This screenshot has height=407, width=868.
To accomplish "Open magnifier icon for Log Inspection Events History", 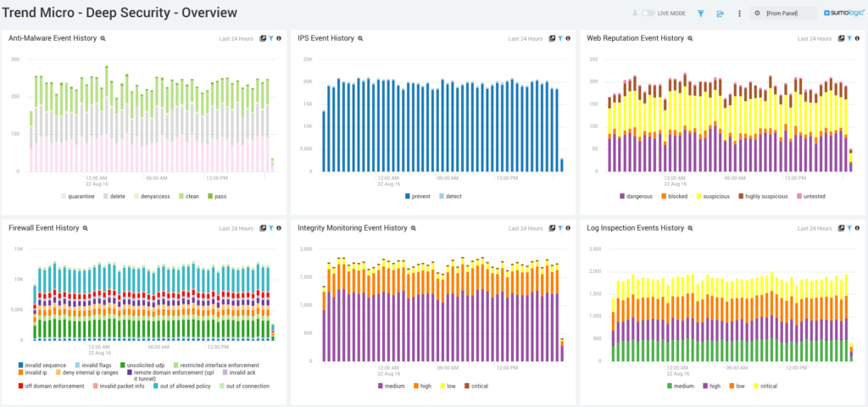I will pos(690,228).
